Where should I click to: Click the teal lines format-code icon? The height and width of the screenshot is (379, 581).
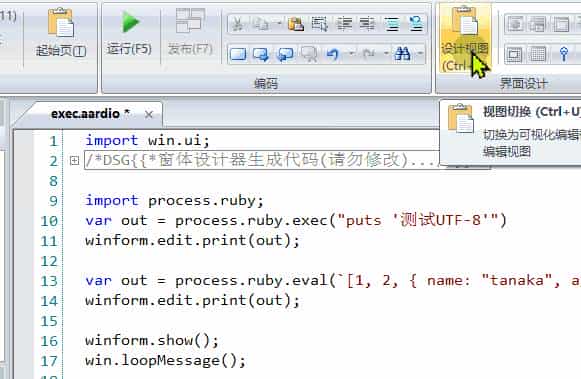pos(392,24)
